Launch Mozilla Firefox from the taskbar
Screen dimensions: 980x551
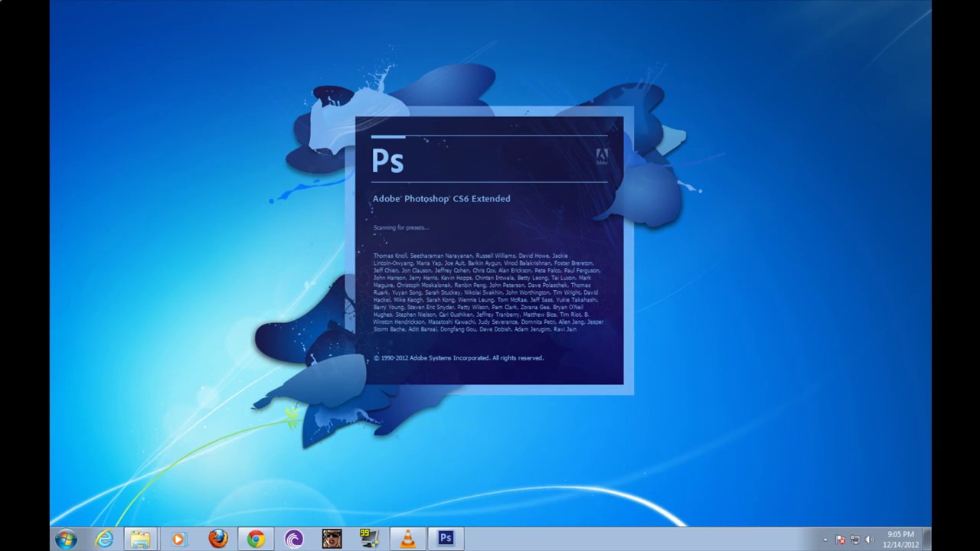coord(218,540)
